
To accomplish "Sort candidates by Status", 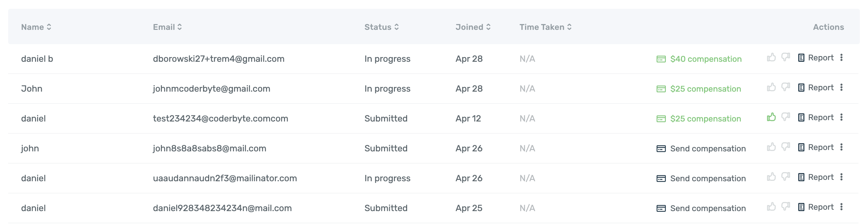I will coord(382,27).
